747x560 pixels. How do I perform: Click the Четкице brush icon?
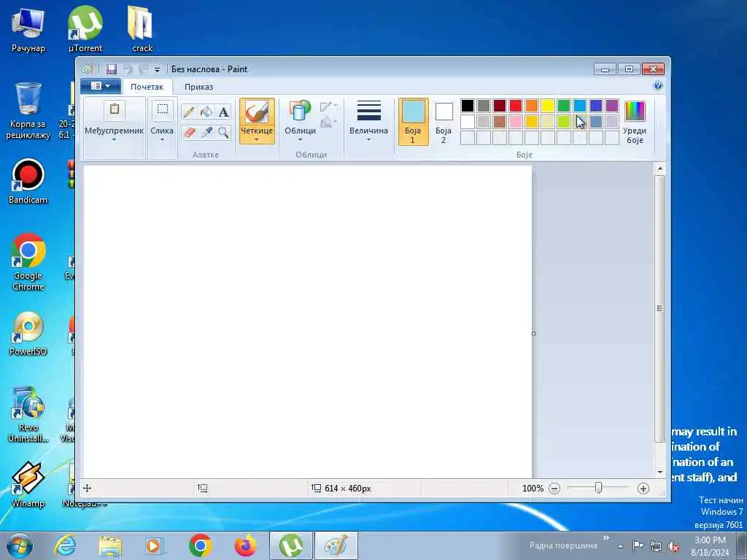point(257,112)
